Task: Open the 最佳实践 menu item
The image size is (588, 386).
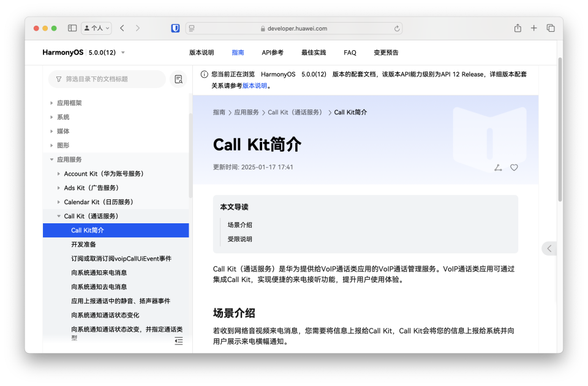Action: click(x=313, y=53)
